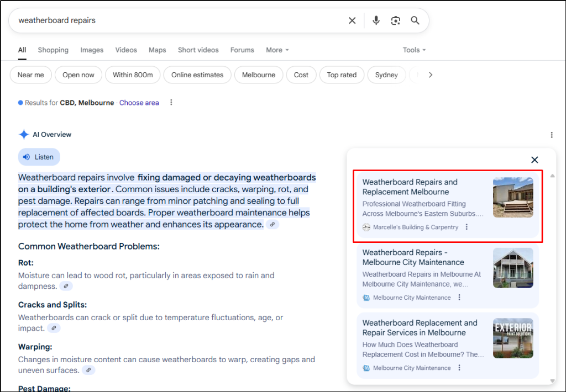Click link icon after Rot description

[x=66, y=286]
